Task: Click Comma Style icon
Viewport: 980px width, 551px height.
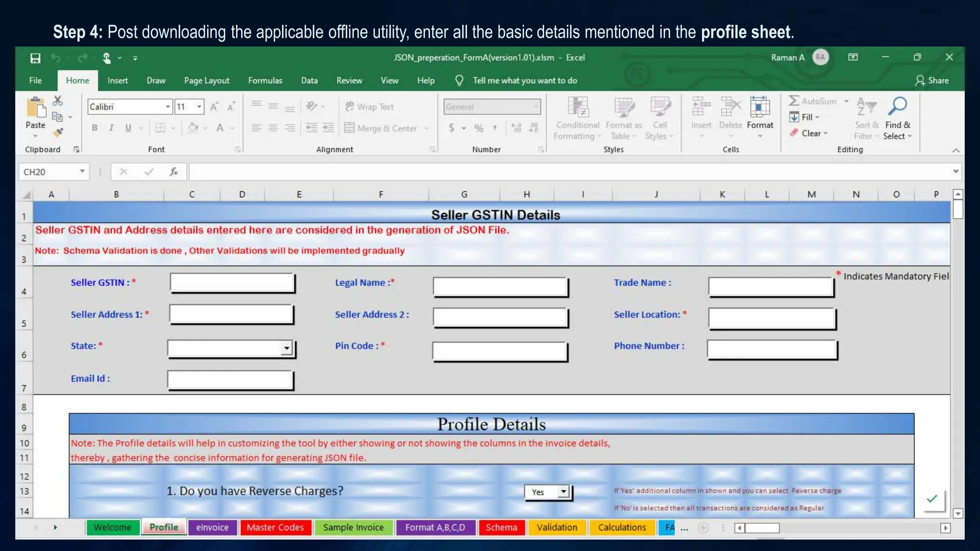Action: pyautogui.click(x=495, y=128)
